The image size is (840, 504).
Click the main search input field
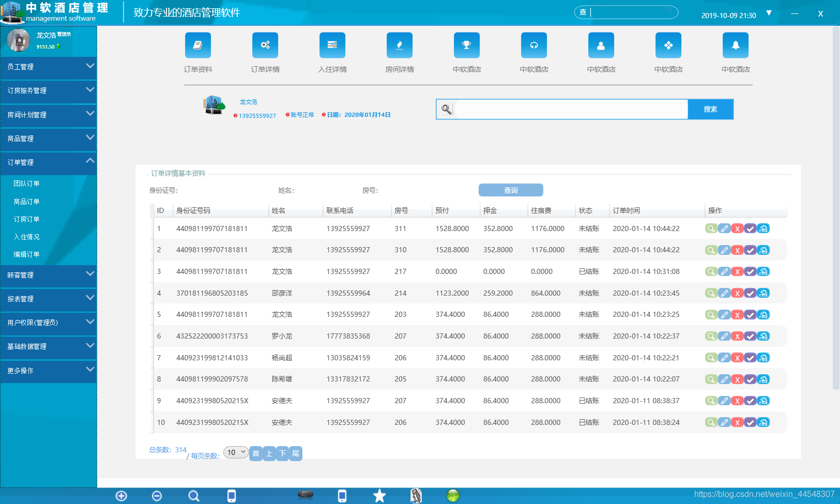(x=571, y=109)
